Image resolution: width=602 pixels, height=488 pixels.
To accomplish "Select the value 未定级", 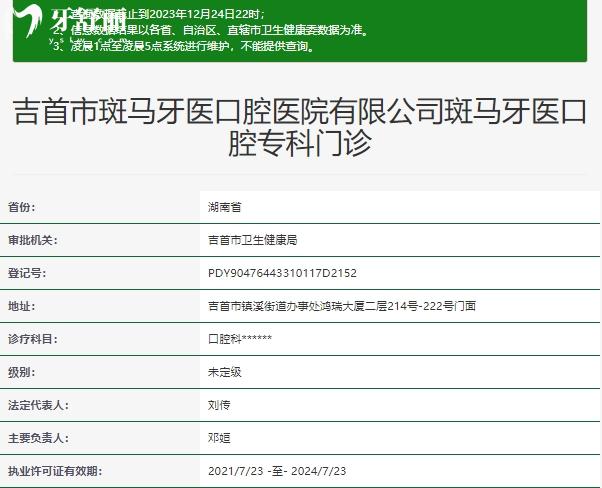I will click(225, 372).
